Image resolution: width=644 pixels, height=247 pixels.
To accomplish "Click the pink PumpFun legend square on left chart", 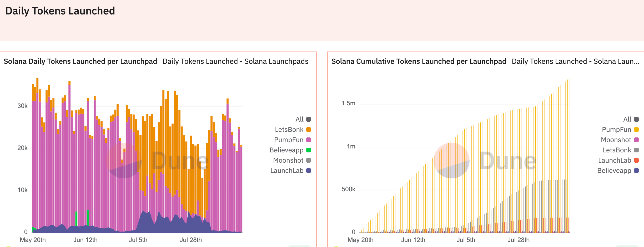I will [x=308, y=140].
